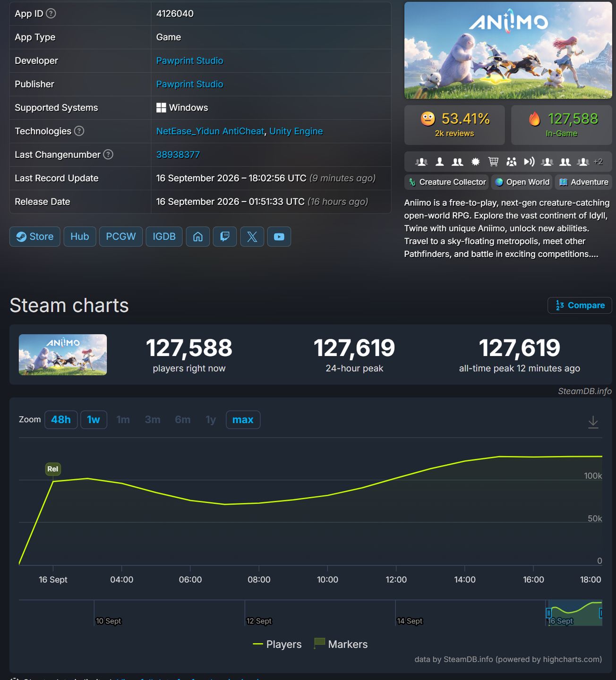This screenshot has width=616, height=680.
Task: Click the starburst category icon
Action: pos(476,162)
